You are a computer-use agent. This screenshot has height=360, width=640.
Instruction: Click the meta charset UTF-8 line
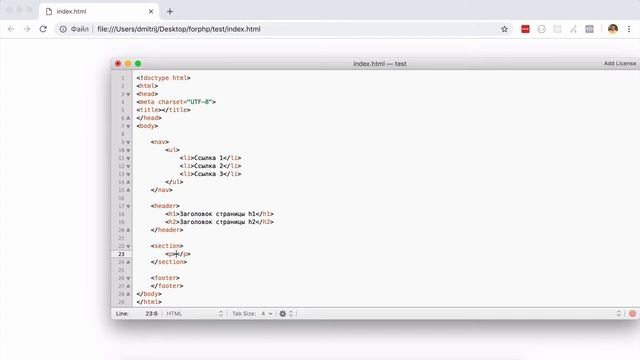pos(176,102)
